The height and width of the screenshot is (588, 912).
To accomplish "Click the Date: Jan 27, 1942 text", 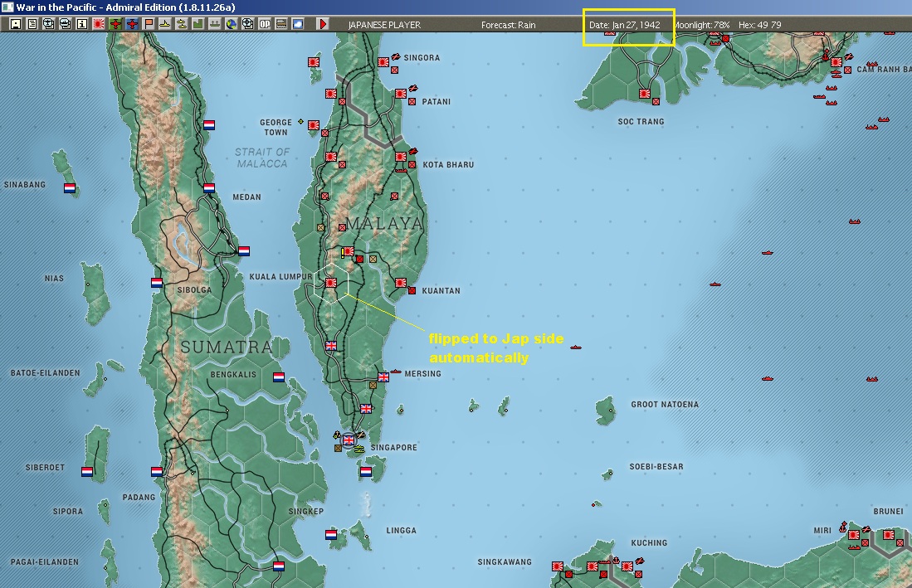I will [x=625, y=25].
